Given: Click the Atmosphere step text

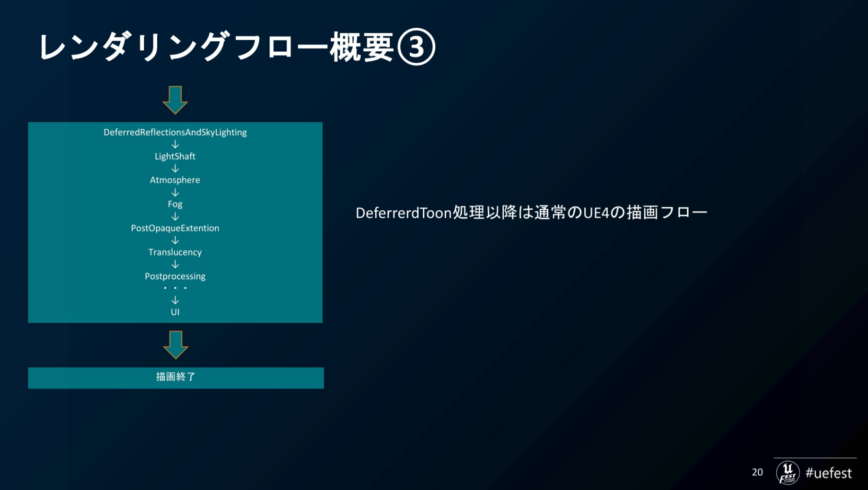Looking at the screenshot, I should (175, 180).
